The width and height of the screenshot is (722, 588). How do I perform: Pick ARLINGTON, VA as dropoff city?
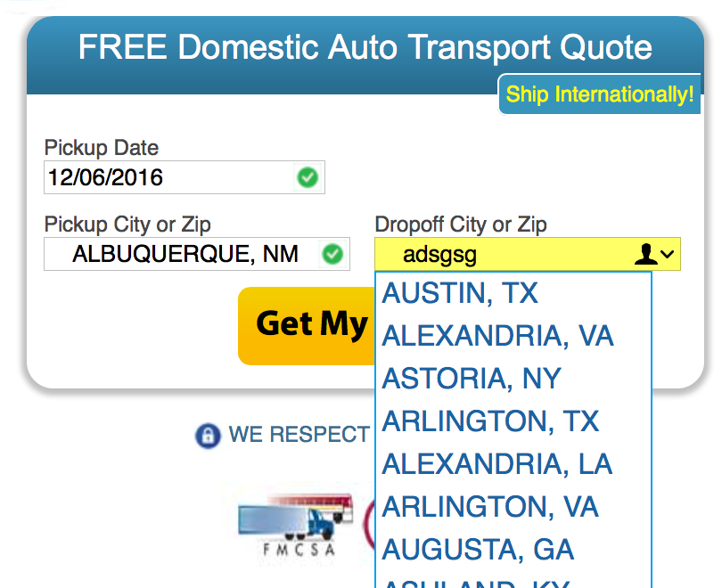tap(490, 507)
